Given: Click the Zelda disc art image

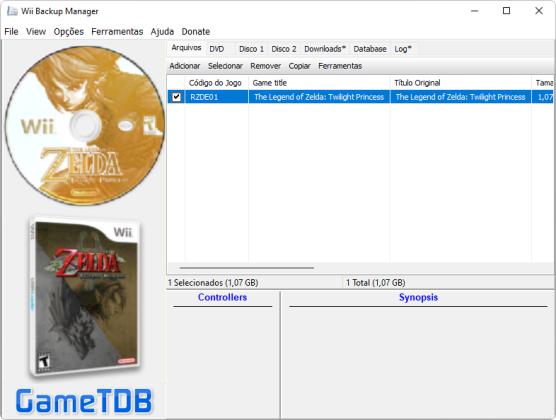Looking at the screenshot, I should point(84,126).
